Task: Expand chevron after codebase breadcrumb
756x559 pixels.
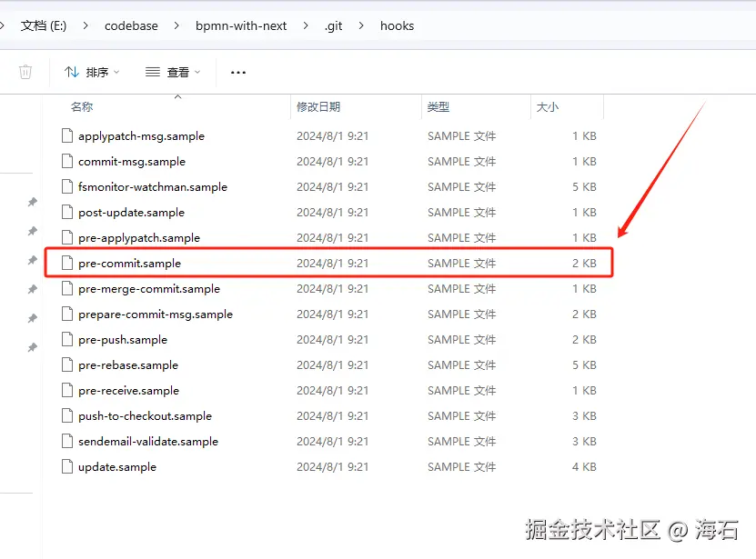Action: [176, 25]
